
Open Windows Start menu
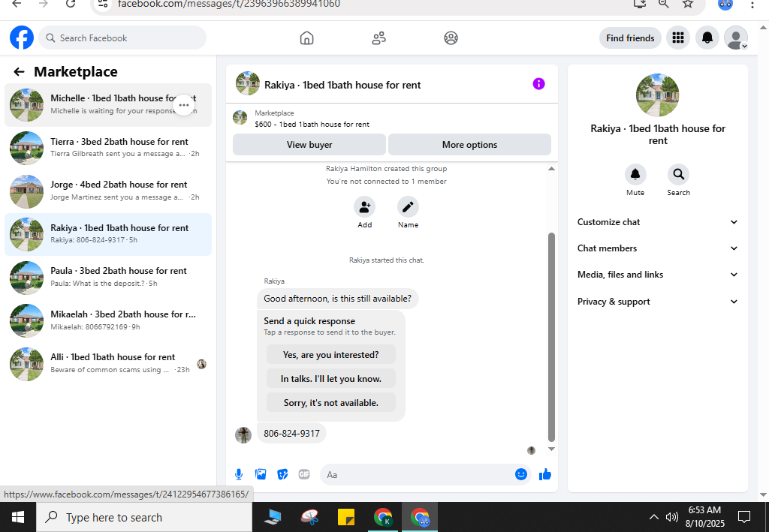[x=18, y=517]
